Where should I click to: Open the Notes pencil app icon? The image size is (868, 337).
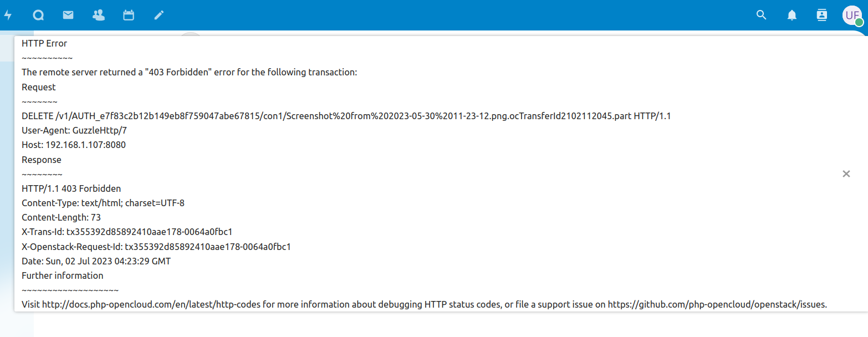(x=159, y=16)
